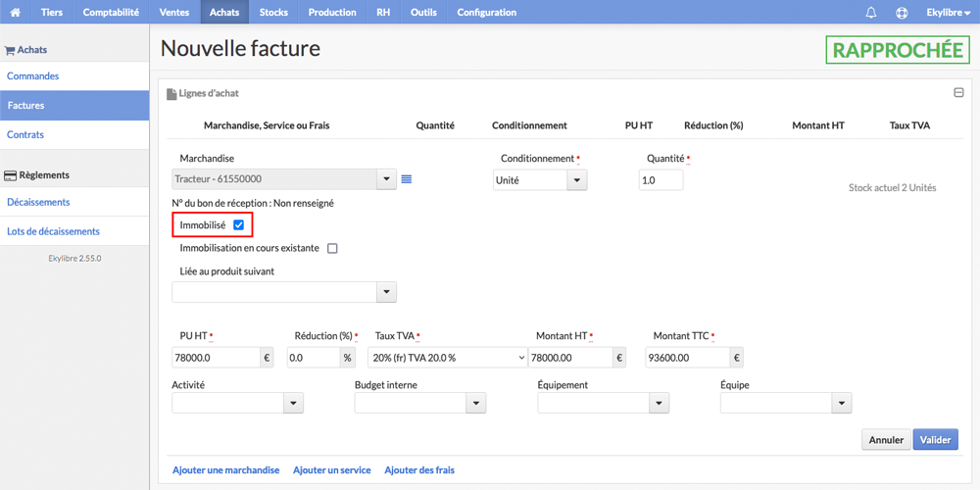Check Immobilisation en cours existante box

(x=332, y=248)
